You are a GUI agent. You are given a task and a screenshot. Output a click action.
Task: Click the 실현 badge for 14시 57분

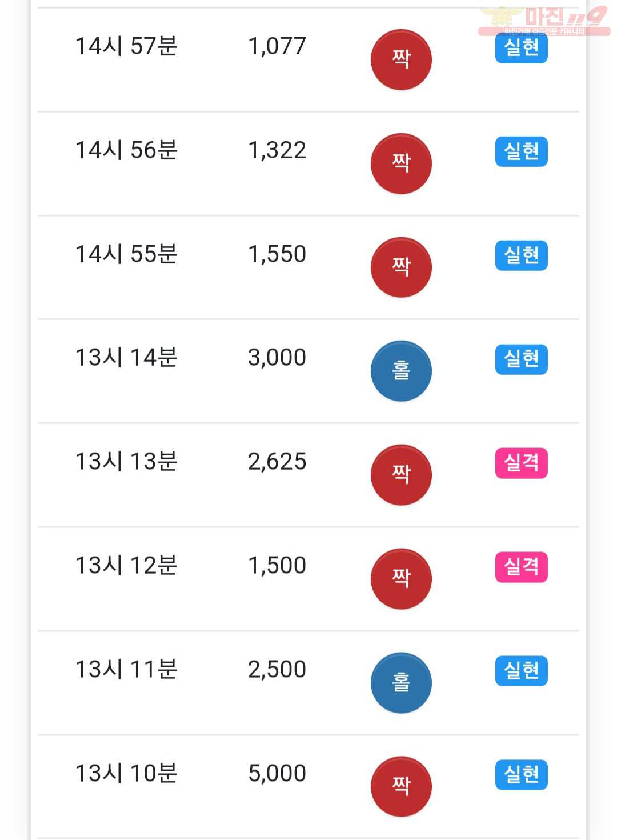click(521, 47)
